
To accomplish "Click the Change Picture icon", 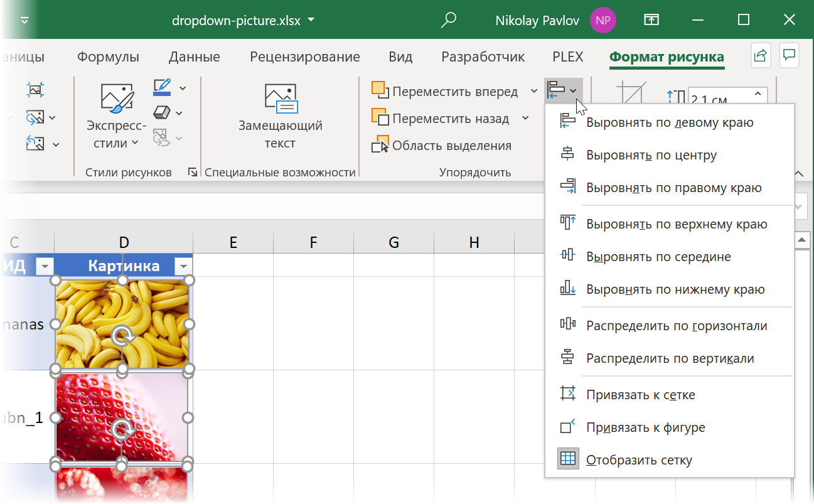I will point(35,117).
